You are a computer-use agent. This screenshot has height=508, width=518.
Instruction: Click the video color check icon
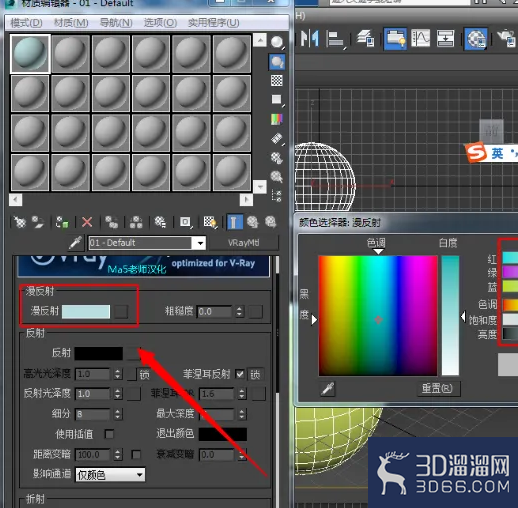coord(277,119)
